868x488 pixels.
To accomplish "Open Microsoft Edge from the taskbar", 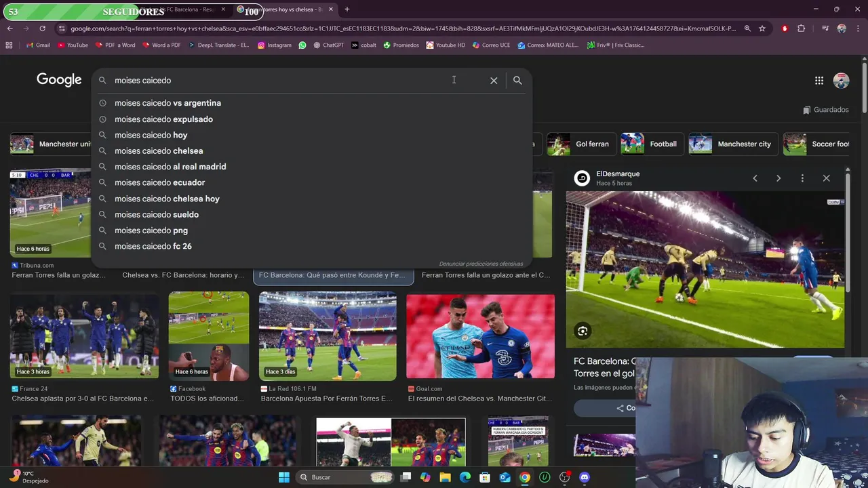I will pos(465,477).
